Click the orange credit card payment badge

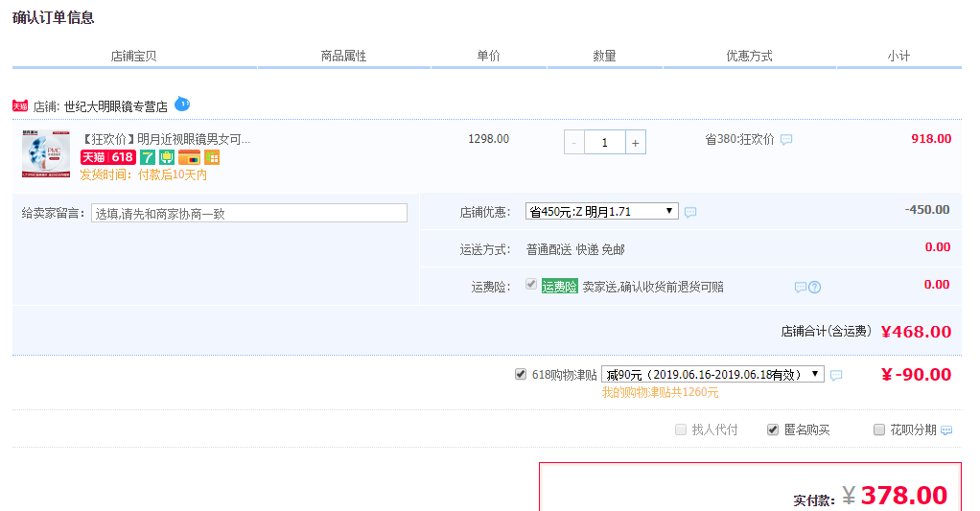click(189, 157)
